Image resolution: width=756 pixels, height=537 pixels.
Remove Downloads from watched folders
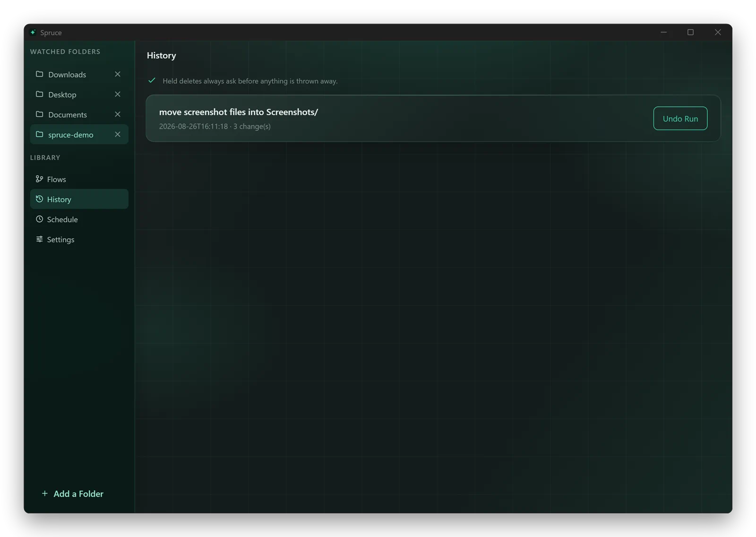point(118,74)
